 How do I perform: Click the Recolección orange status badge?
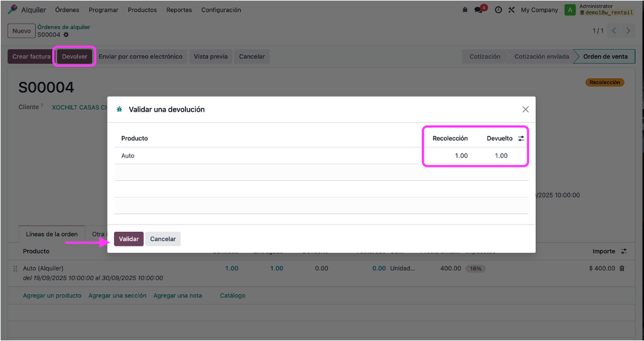pos(605,82)
